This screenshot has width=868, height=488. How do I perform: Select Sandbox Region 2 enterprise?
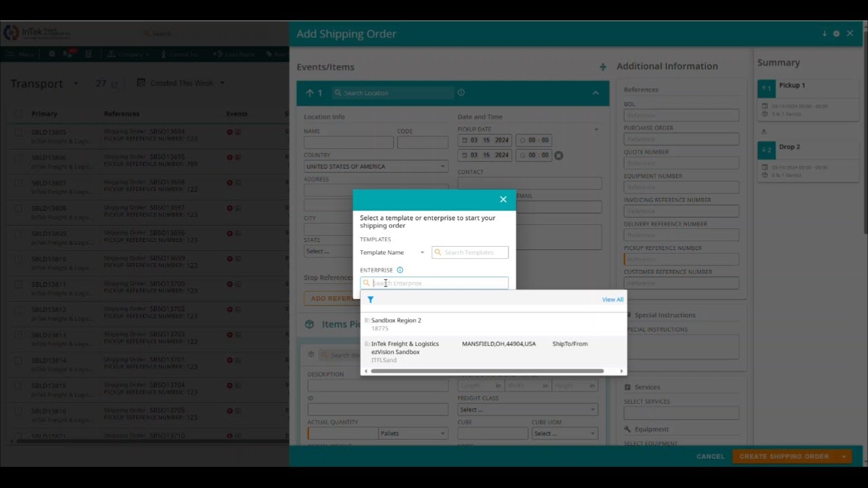tap(494, 324)
